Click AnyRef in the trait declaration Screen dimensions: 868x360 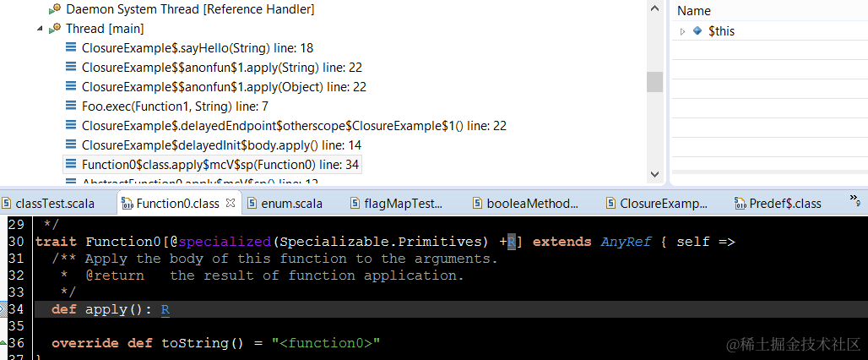[626, 242]
